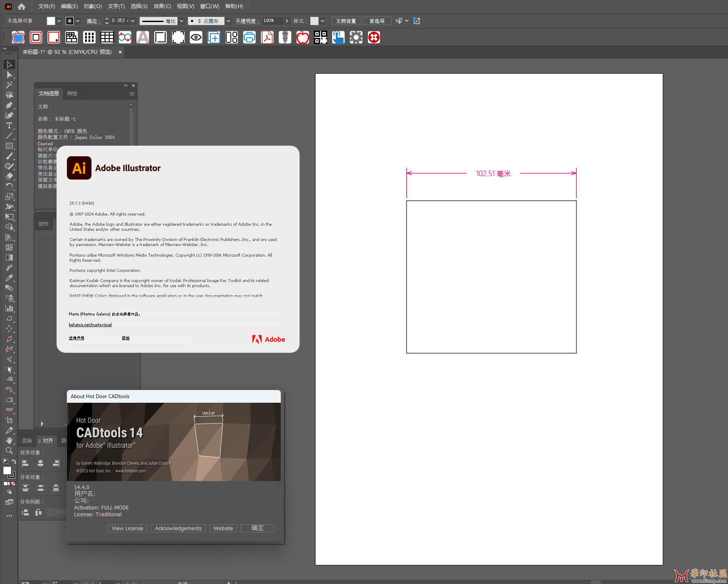
Task: Reset to default fill and stroke
Action: coord(5,461)
